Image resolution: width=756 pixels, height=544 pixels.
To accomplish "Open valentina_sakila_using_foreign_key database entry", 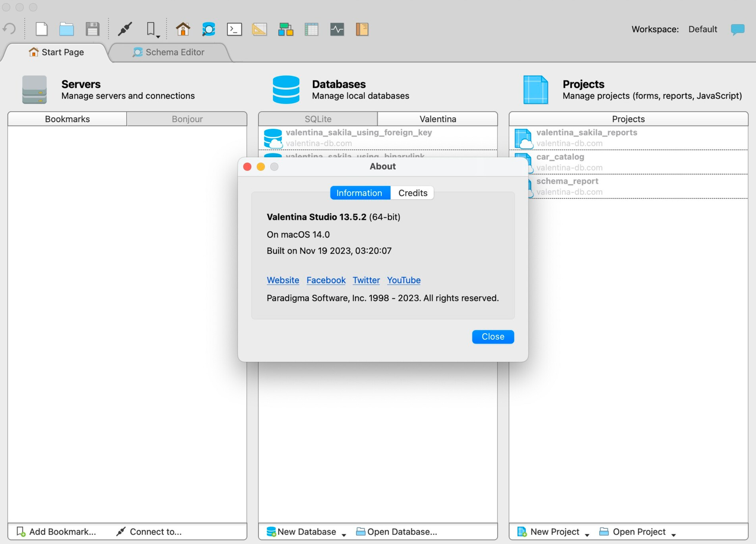I will [378, 138].
